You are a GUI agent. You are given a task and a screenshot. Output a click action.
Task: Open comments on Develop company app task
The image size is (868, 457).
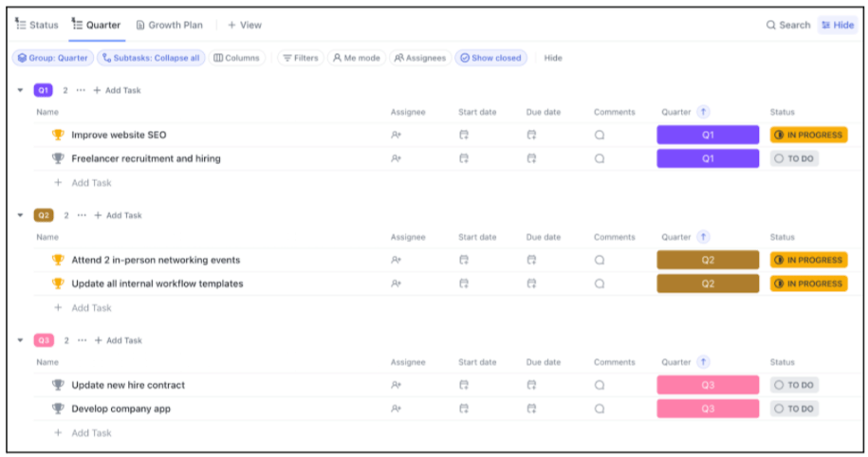click(x=600, y=409)
